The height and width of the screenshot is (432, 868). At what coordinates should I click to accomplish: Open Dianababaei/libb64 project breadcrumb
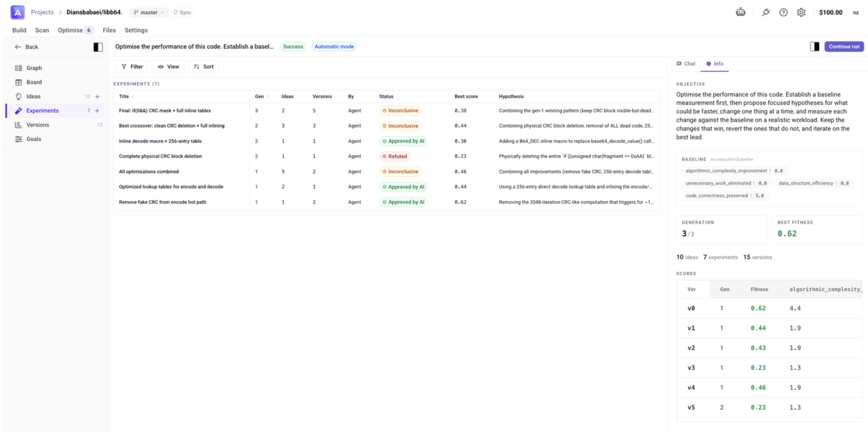(x=94, y=12)
